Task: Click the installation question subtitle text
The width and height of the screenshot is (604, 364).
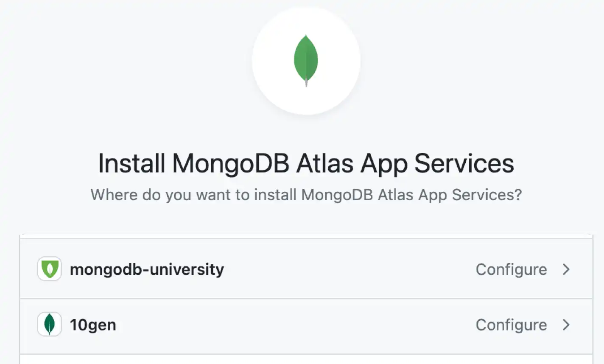Action: click(x=305, y=195)
